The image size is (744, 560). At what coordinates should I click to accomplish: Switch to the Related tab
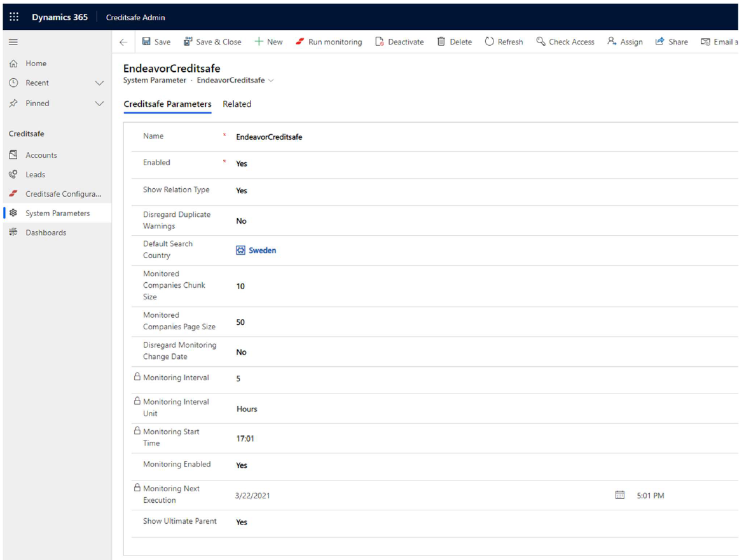coord(237,104)
